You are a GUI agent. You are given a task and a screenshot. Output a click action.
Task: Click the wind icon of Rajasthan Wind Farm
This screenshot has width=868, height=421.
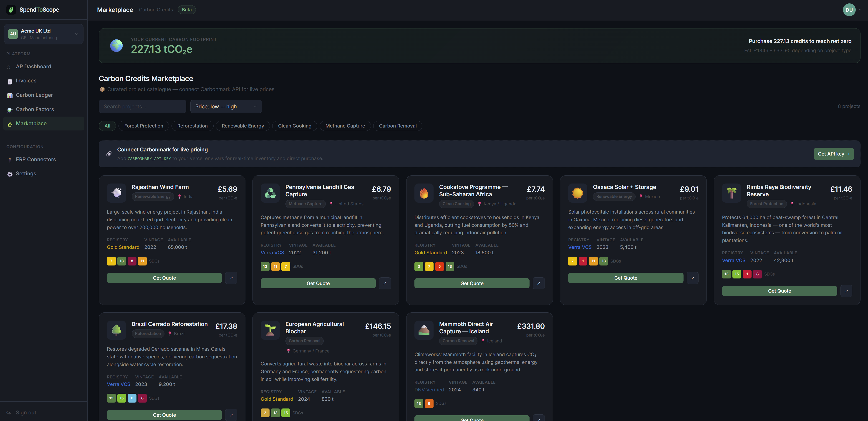click(116, 193)
